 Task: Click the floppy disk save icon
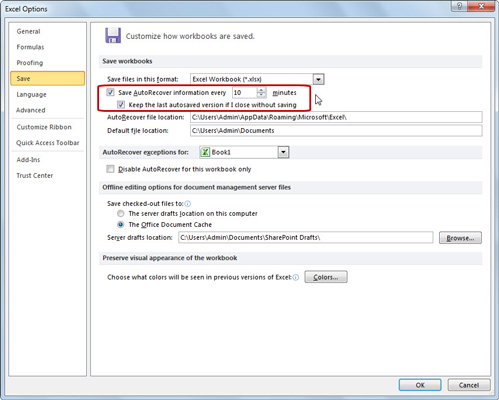coord(113,35)
